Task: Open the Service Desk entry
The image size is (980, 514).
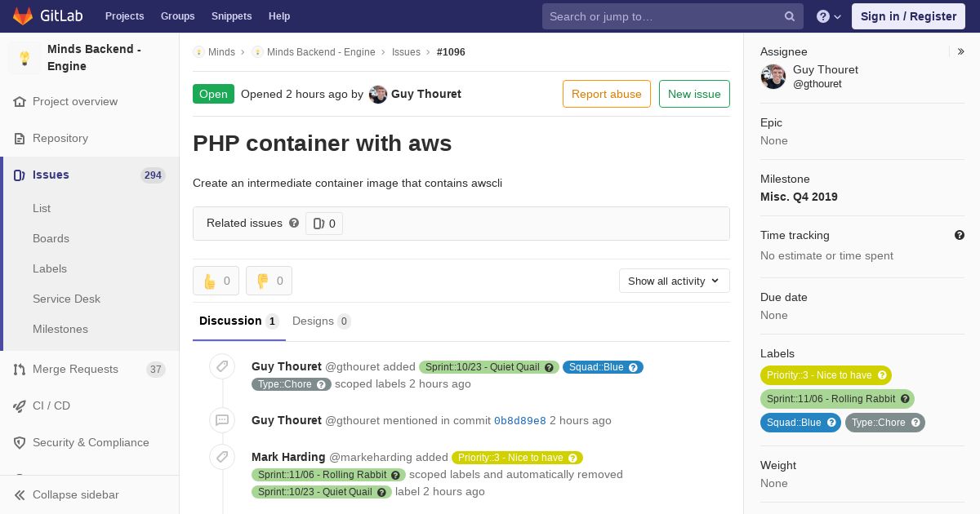Action: click(66, 299)
